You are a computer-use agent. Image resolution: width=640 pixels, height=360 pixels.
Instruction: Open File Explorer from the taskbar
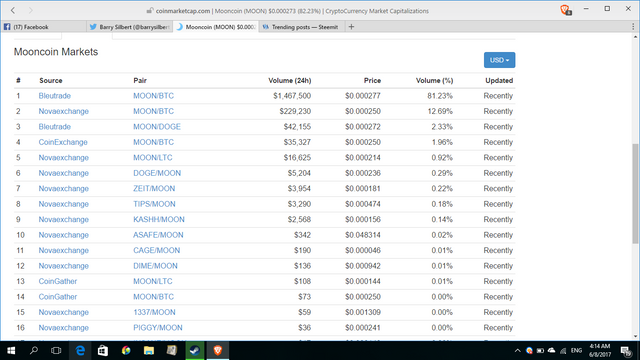pos(149,351)
